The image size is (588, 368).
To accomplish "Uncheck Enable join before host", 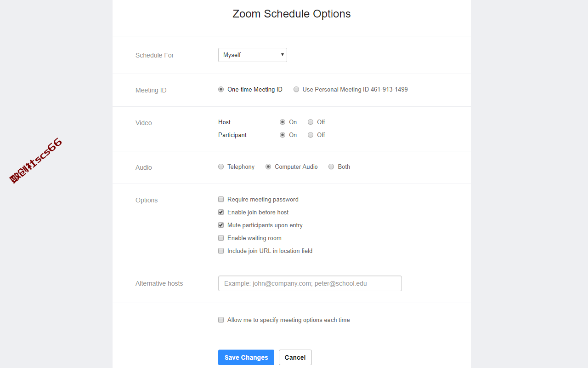I will (221, 213).
